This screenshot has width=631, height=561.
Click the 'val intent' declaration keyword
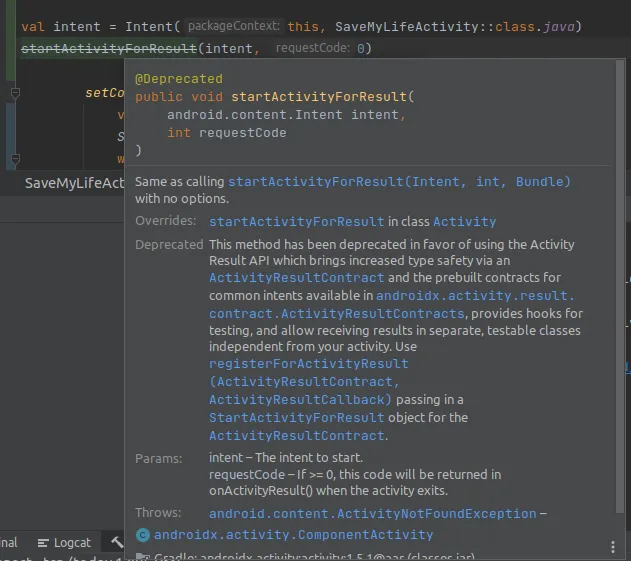click(33, 27)
